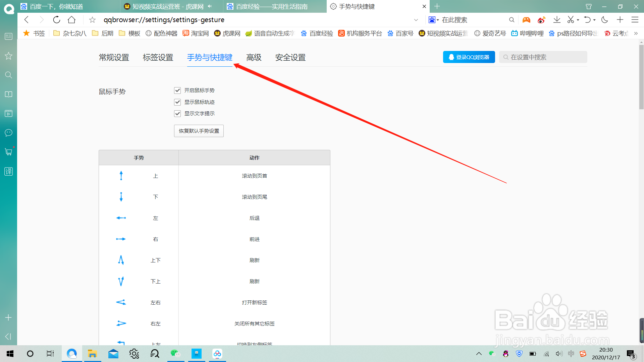644x362 pixels.
Task: Click the download arrow icon in toolbar
Action: coord(557,20)
